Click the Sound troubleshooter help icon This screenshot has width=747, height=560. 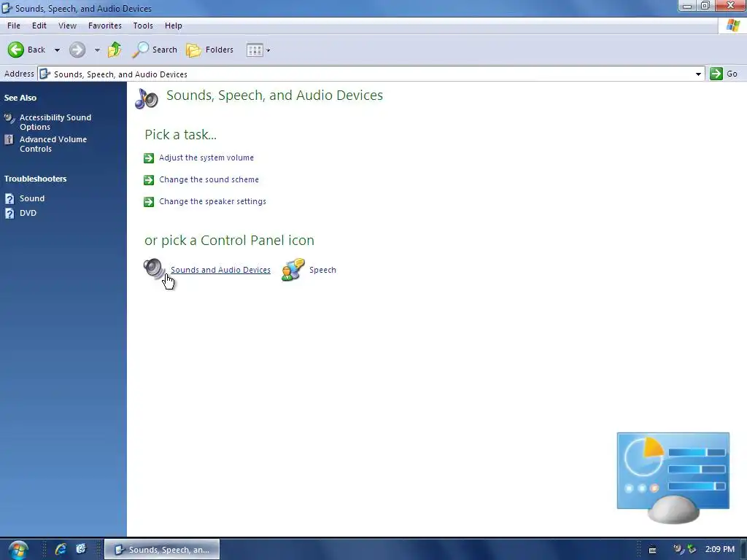point(9,198)
